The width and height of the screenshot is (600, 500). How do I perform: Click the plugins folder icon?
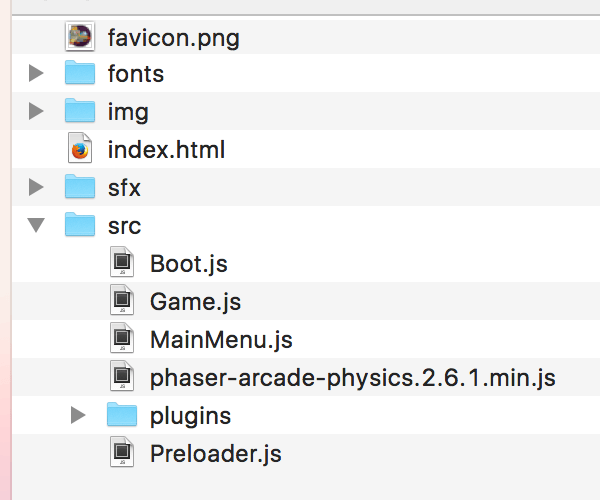pos(121,414)
